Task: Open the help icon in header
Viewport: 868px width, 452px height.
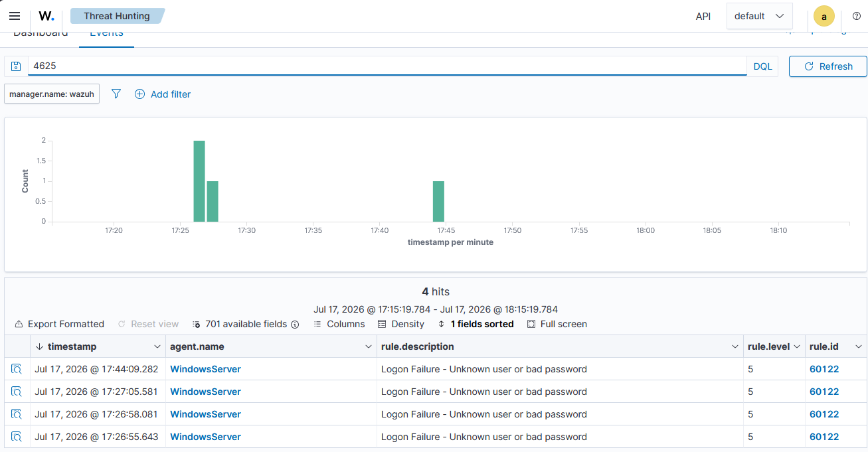Action: pos(856,16)
